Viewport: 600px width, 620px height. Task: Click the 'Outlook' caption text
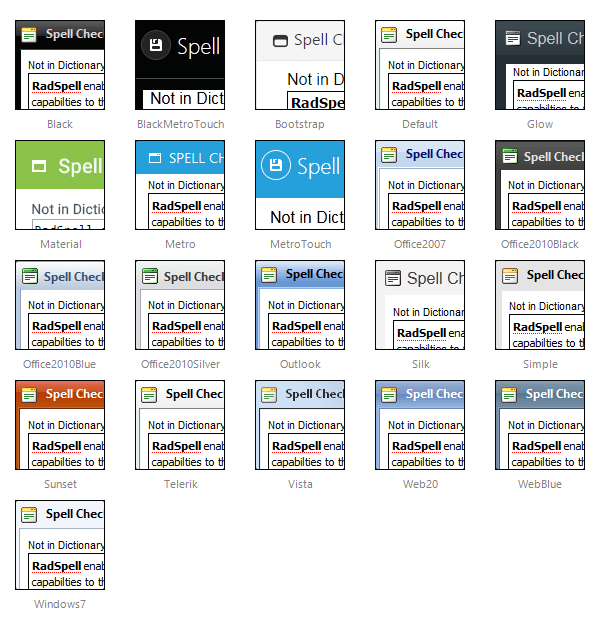[x=300, y=364]
